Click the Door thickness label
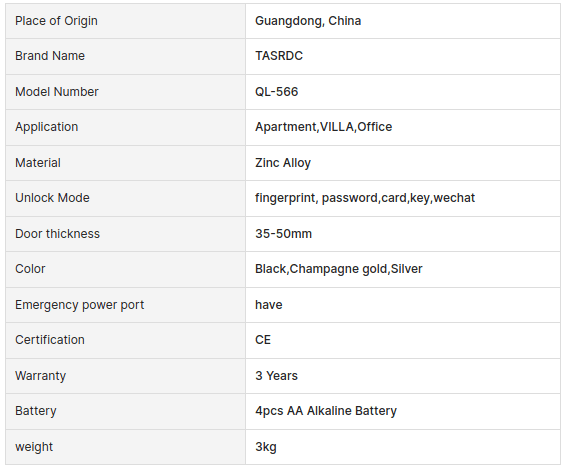 click(x=57, y=234)
